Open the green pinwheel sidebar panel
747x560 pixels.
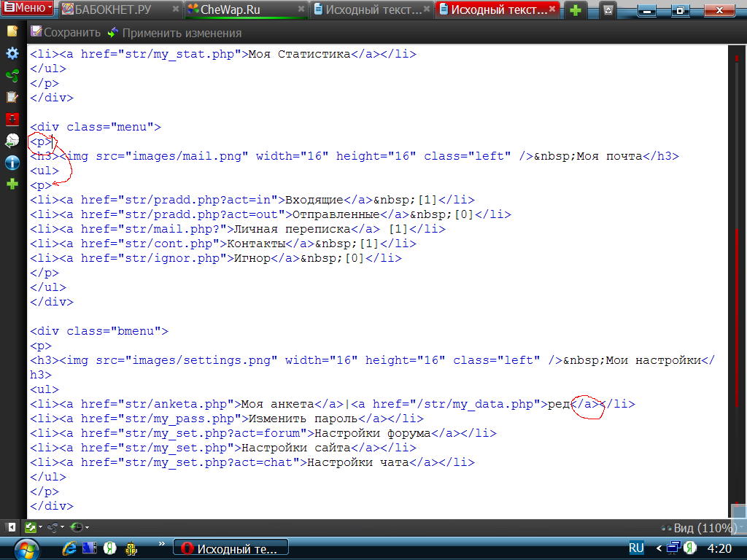(x=12, y=75)
